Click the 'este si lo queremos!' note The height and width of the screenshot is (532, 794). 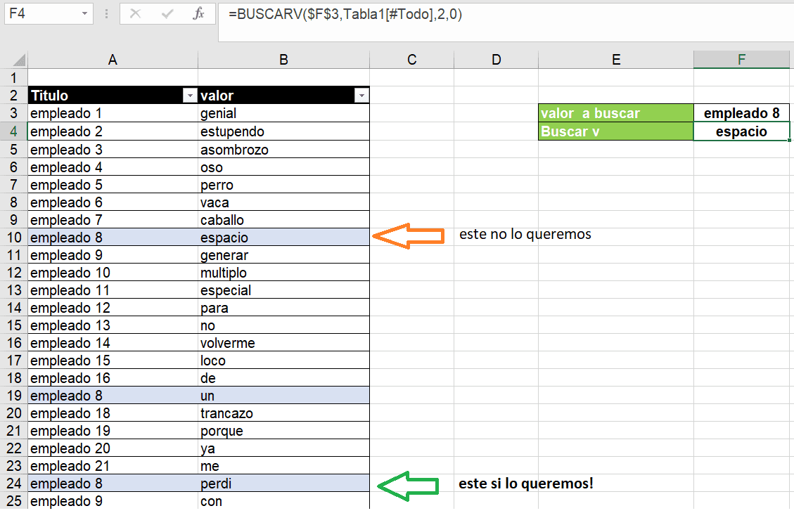(525, 484)
